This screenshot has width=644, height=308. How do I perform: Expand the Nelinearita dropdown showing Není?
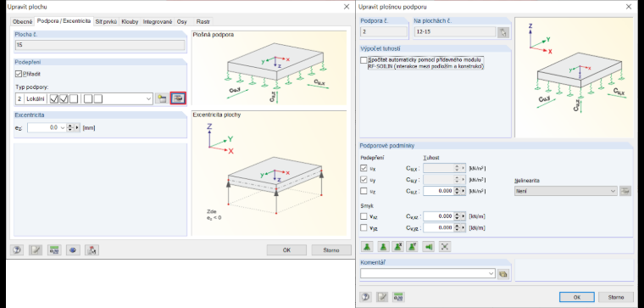[x=613, y=191]
